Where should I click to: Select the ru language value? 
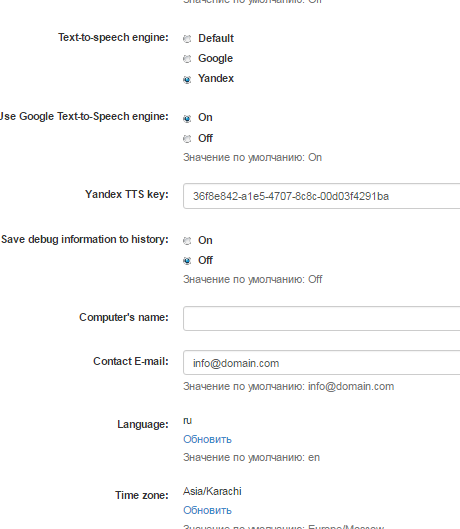(187, 421)
